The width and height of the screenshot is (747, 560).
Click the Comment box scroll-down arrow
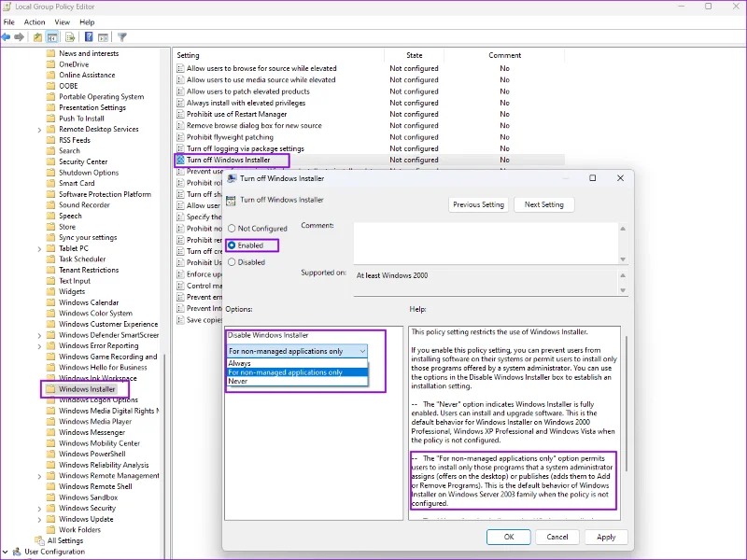[623, 259]
